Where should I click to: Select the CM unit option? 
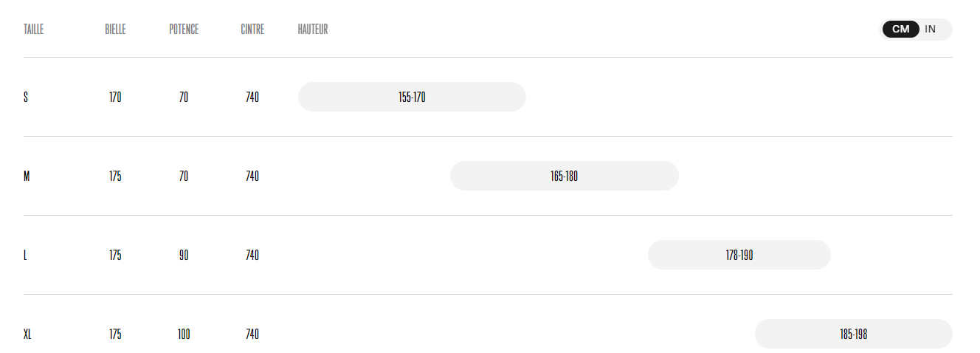(901, 30)
